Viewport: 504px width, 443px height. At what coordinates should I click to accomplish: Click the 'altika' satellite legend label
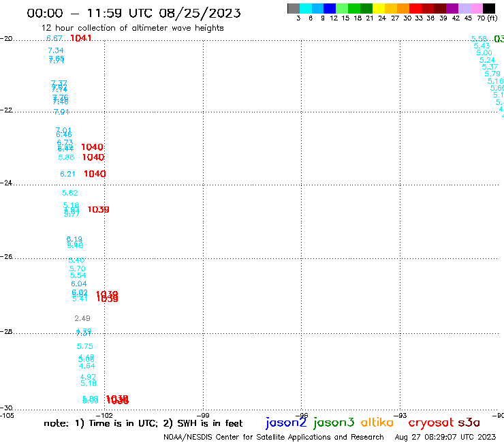tap(377, 422)
